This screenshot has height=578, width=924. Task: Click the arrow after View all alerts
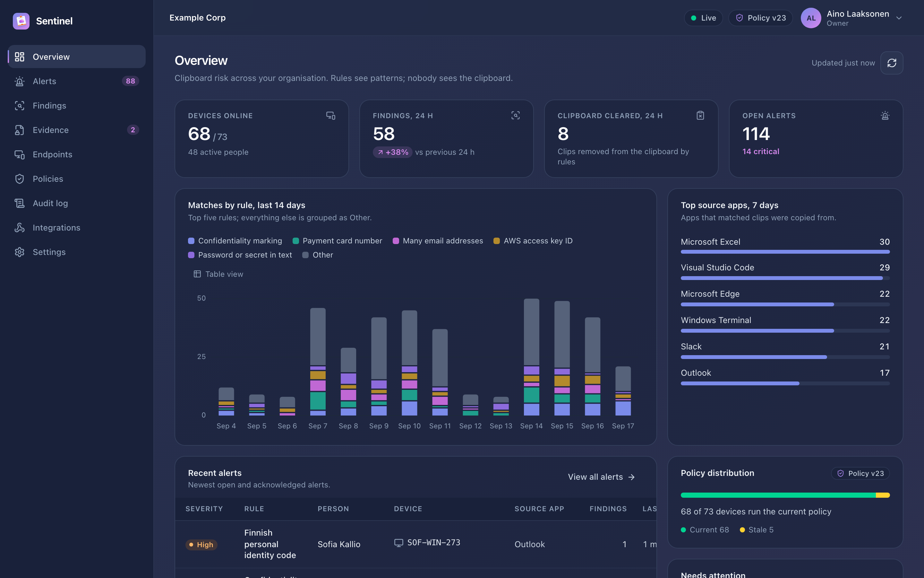(631, 477)
